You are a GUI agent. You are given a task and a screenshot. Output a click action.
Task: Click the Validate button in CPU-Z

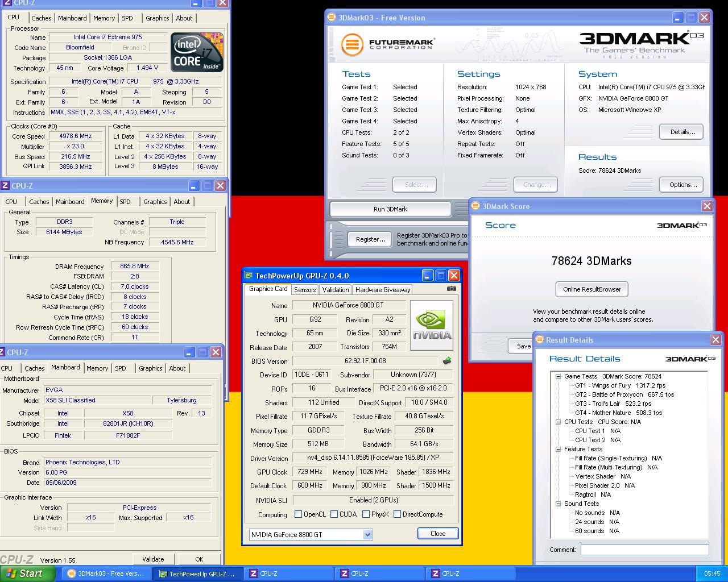point(153,559)
